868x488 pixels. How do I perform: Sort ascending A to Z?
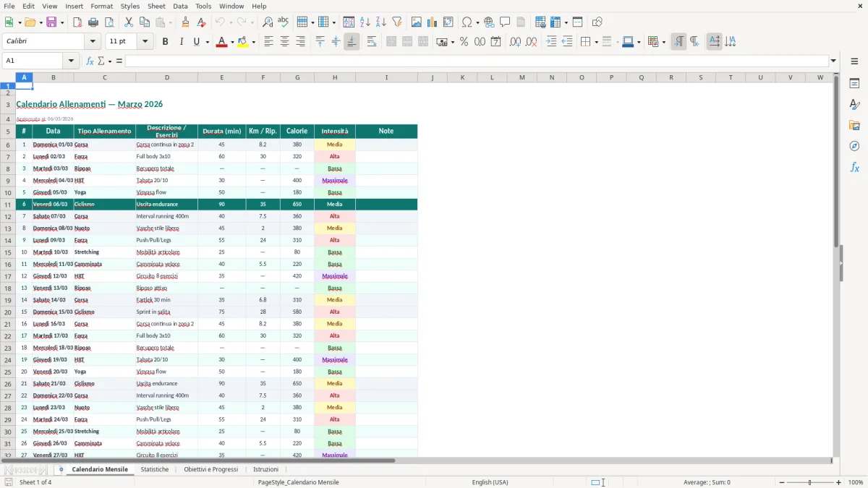365,22
